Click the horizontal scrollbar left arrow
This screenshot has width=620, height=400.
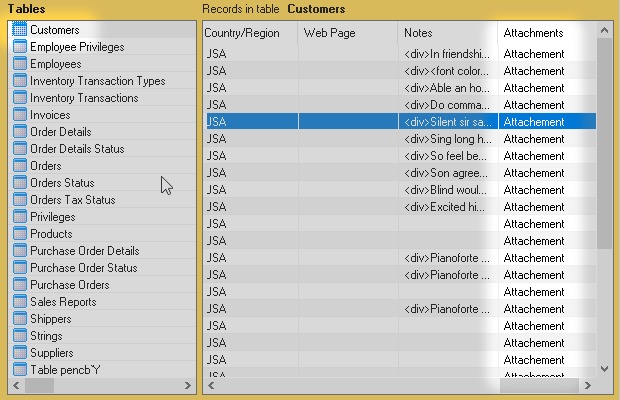tap(212, 383)
